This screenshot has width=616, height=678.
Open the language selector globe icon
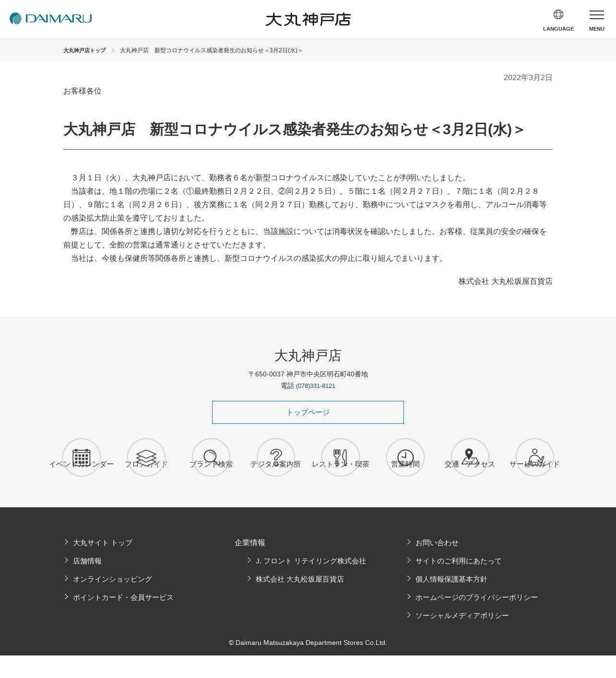point(558,14)
